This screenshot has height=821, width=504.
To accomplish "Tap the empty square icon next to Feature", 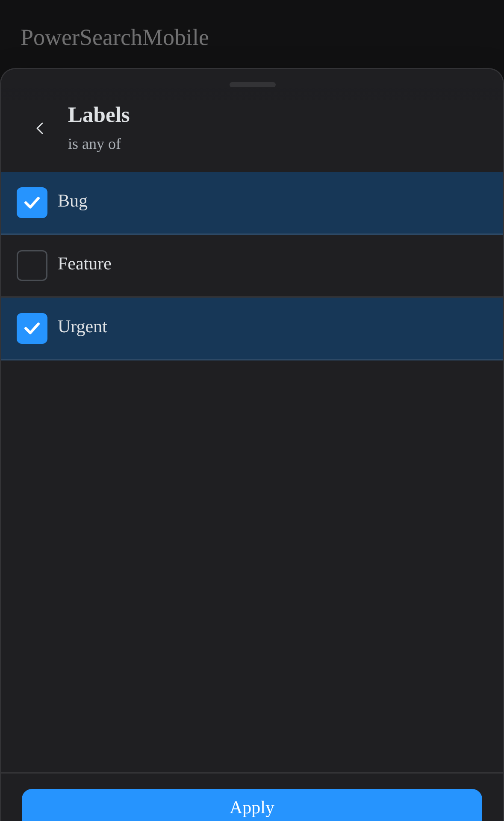I will click(32, 266).
